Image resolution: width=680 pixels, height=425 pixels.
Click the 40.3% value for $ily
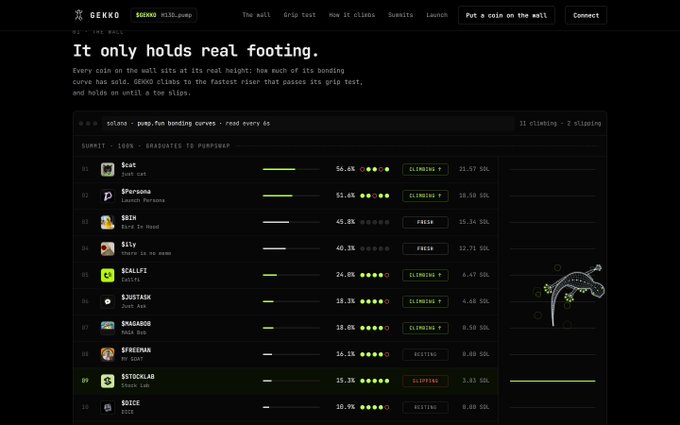pos(345,248)
